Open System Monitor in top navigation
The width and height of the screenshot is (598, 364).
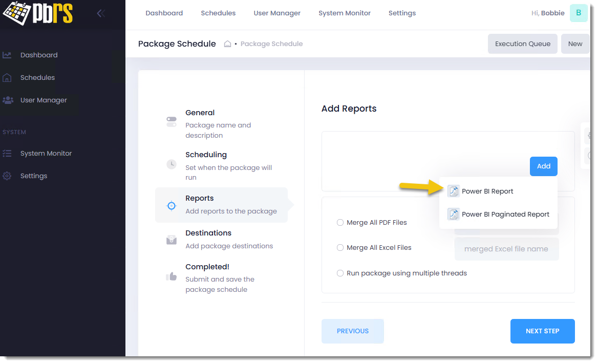(x=344, y=13)
